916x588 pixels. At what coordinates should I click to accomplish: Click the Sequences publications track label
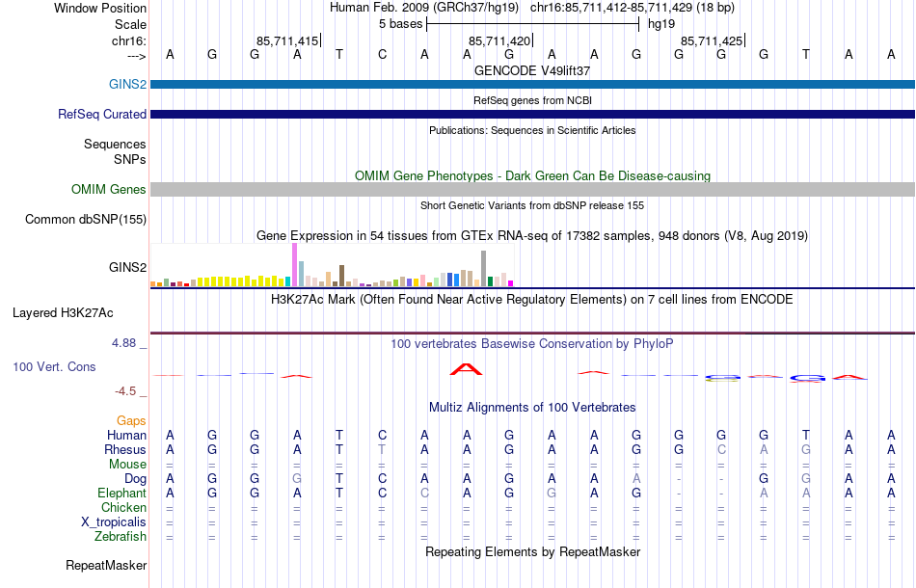pos(115,145)
